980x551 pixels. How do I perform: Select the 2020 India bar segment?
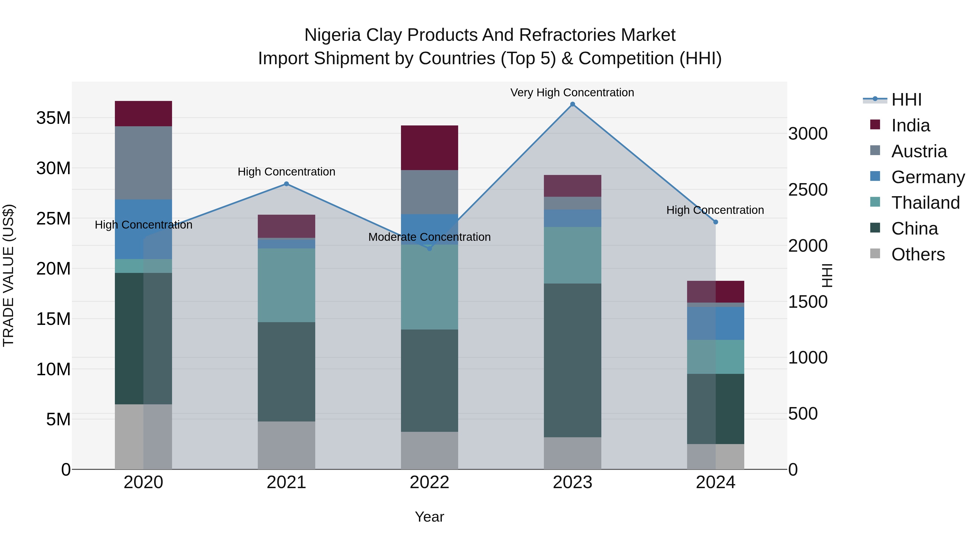tap(143, 114)
